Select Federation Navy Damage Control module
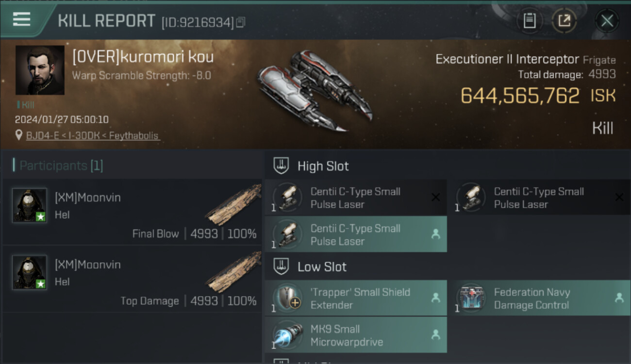The width and height of the screenshot is (631, 364). tap(539, 298)
